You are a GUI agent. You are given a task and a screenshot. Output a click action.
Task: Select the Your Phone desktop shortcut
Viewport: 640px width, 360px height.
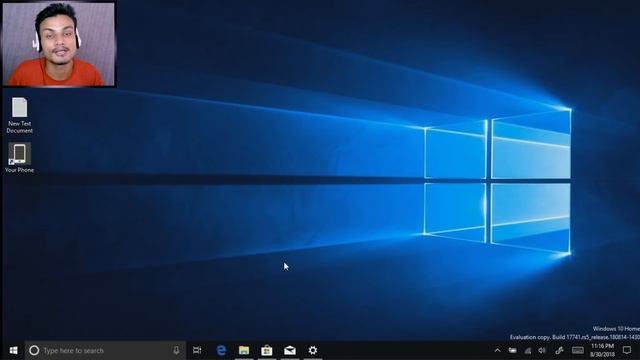click(x=20, y=158)
